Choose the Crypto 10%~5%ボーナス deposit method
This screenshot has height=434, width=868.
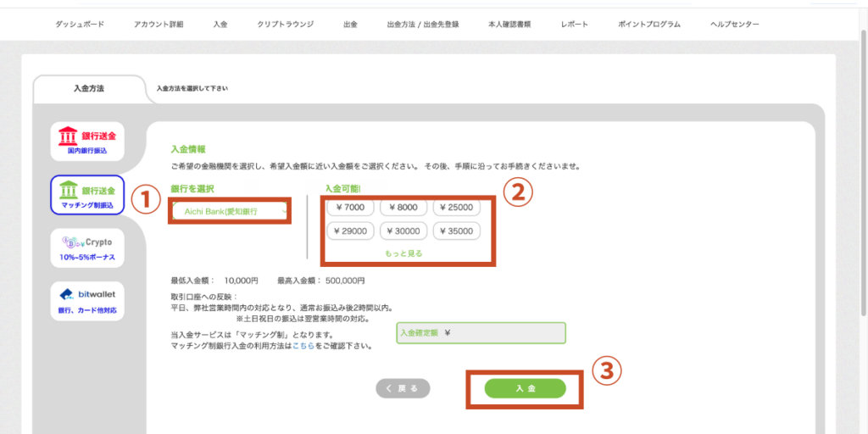pos(87,248)
